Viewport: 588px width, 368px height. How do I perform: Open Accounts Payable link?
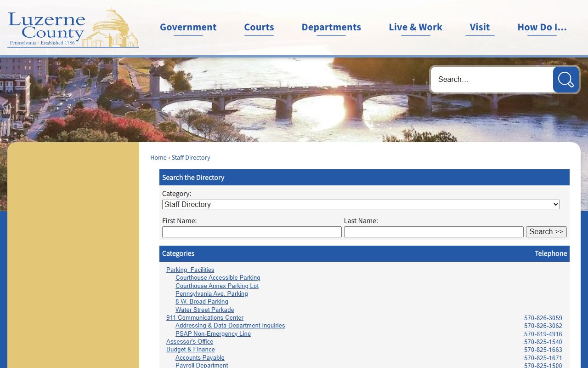(200, 357)
